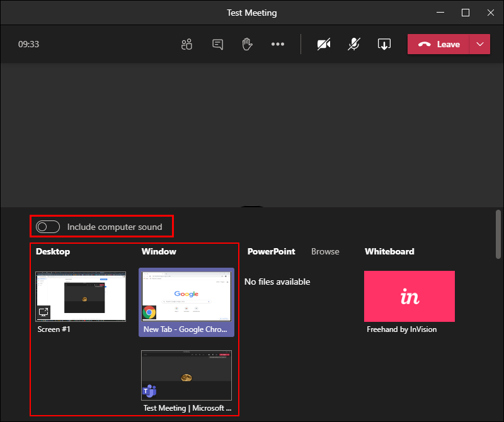Click the Window section heading
The width and height of the screenshot is (504, 422).
coord(159,251)
